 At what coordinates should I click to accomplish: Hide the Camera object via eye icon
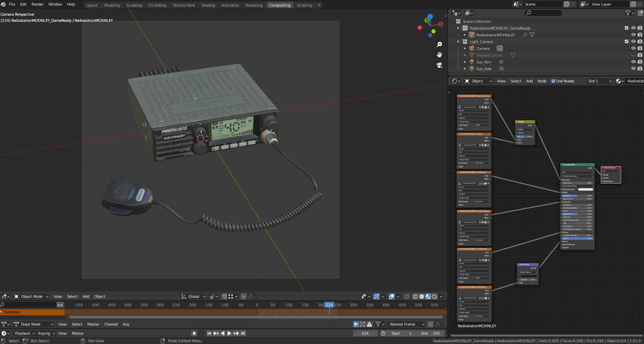(x=633, y=48)
